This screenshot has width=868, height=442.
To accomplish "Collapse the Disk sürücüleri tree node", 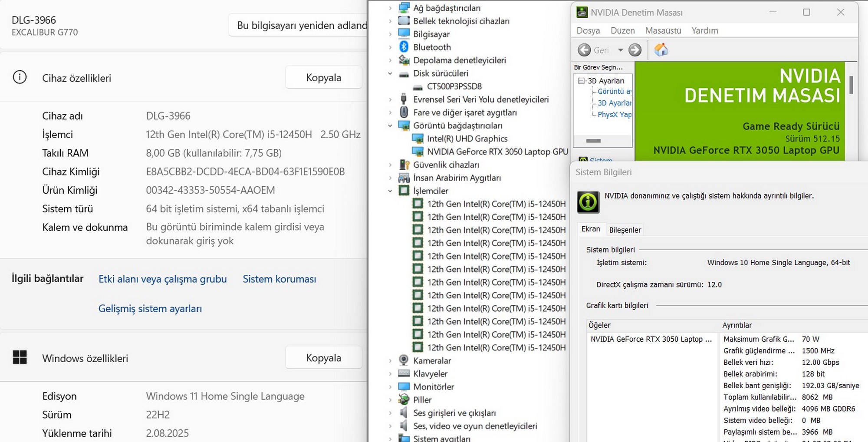I will pyautogui.click(x=390, y=73).
